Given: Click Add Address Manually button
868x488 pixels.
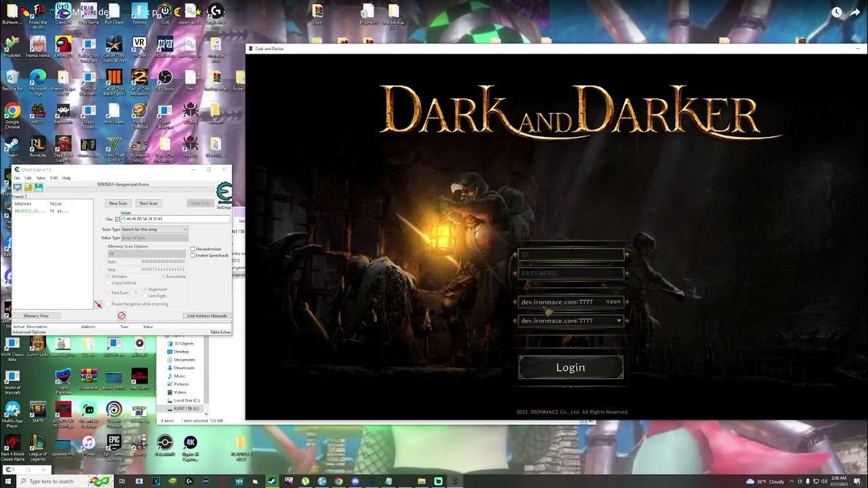Looking at the screenshot, I should coord(208,316).
